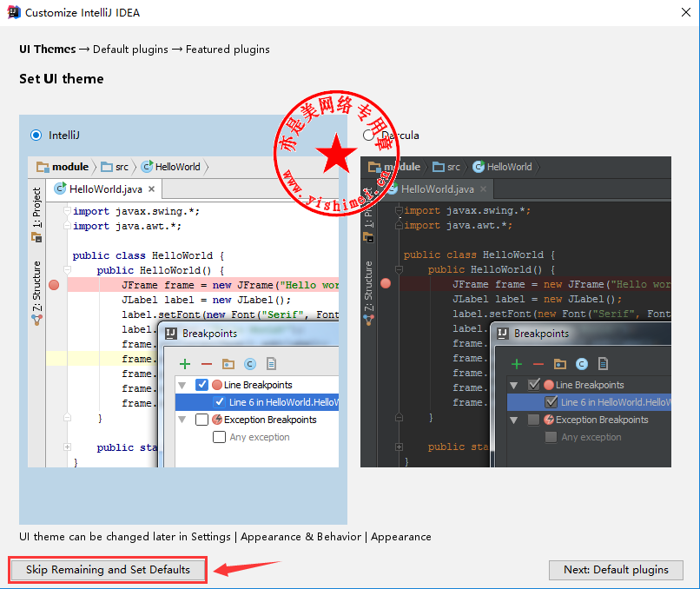Click the HelloWorld class icon in light breadcrumb
Viewport: 700px width, 589px height.
click(x=148, y=167)
